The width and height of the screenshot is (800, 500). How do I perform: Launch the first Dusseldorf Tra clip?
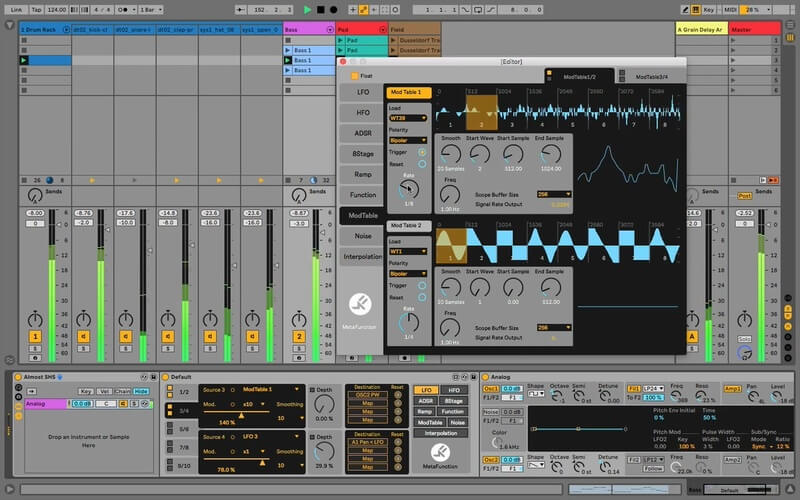393,40
